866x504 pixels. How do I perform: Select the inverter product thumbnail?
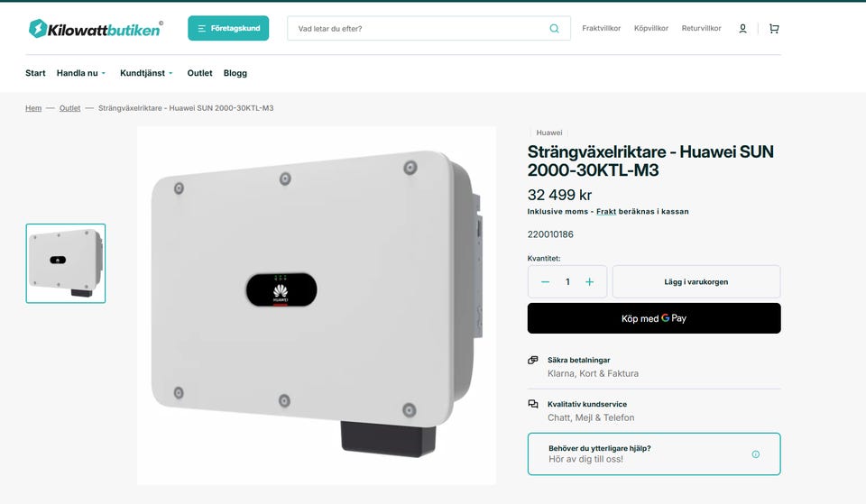point(66,263)
